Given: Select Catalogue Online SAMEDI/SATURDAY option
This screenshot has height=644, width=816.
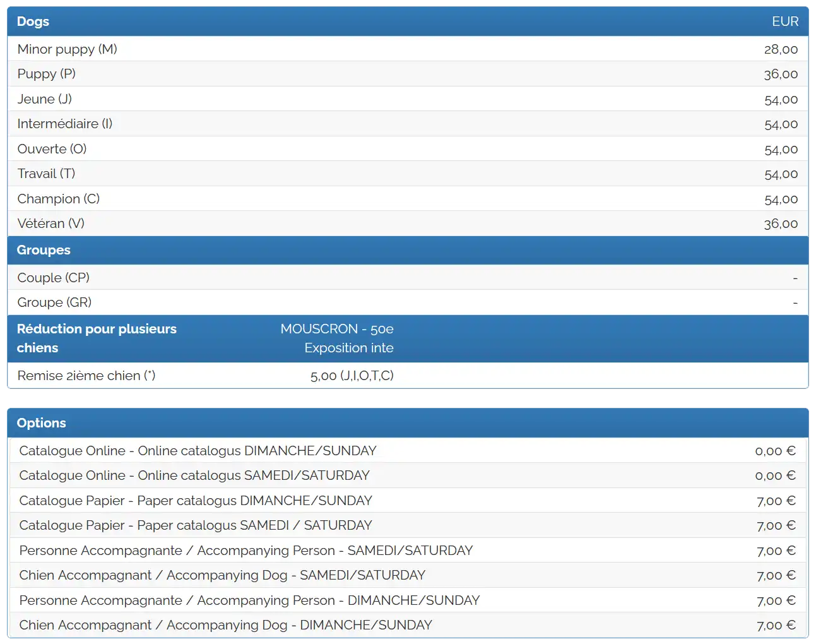Looking at the screenshot, I should [194, 475].
